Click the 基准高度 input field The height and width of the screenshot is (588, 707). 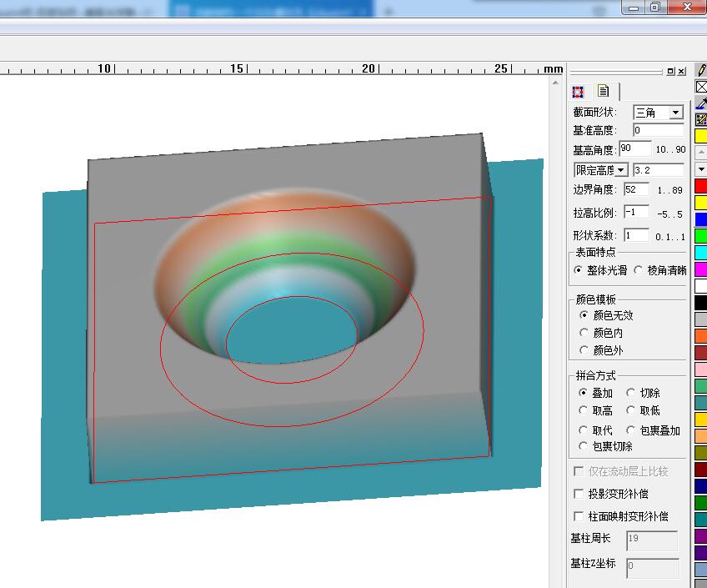click(x=659, y=130)
